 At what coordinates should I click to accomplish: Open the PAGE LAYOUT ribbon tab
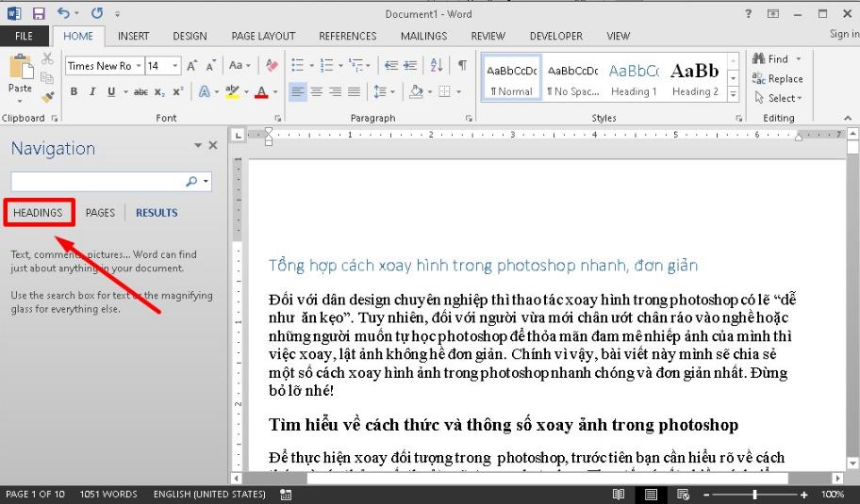tap(263, 36)
